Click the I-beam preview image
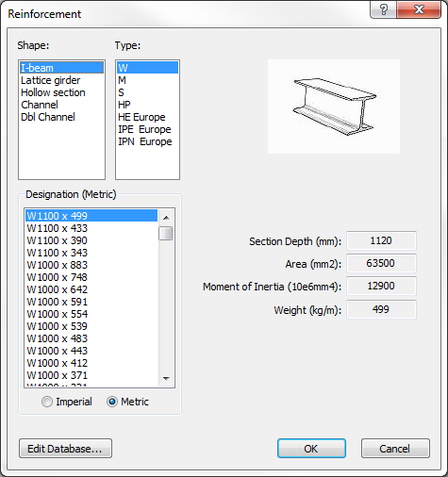 pyautogui.click(x=334, y=107)
